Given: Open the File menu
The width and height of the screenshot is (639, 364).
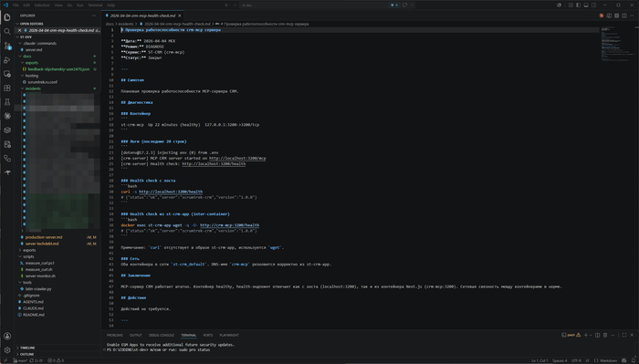Looking at the screenshot, I should (x=16, y=5).
